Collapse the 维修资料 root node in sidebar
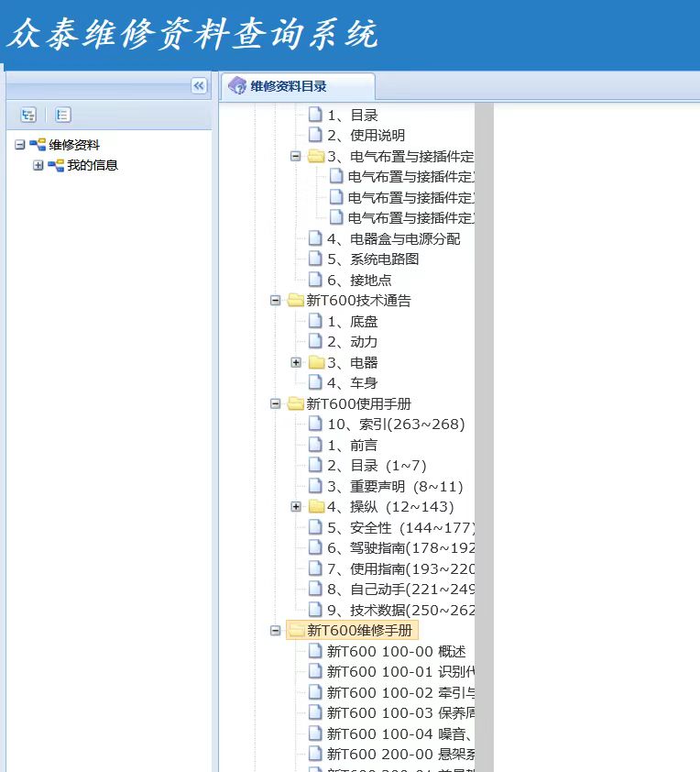 click(x=20, y=145)
